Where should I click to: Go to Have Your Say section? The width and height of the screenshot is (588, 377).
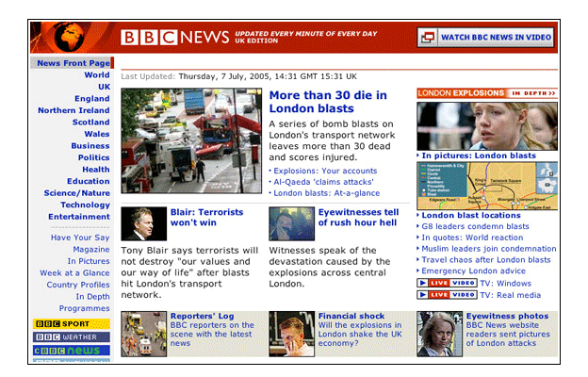(x=80, y=238)
